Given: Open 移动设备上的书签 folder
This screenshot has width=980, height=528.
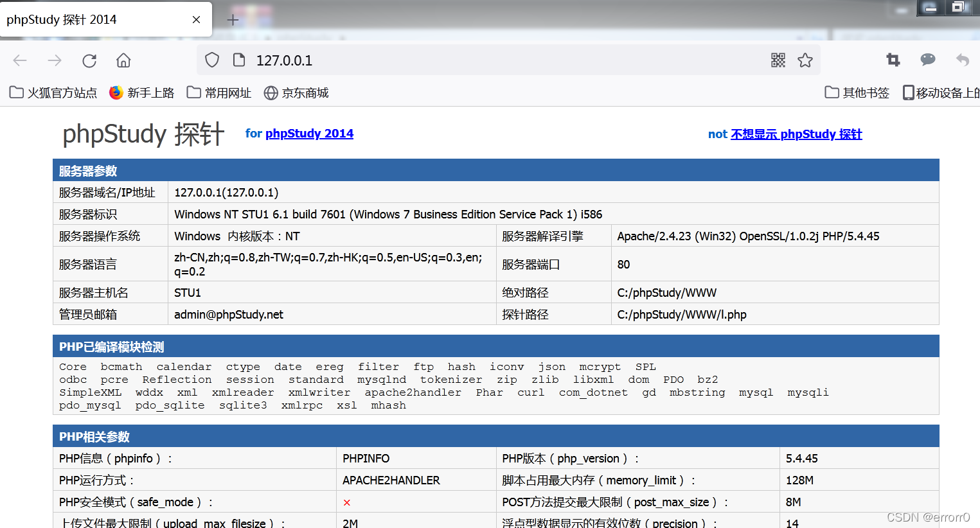Looking at the screenshot, I should tap(941, 92).
